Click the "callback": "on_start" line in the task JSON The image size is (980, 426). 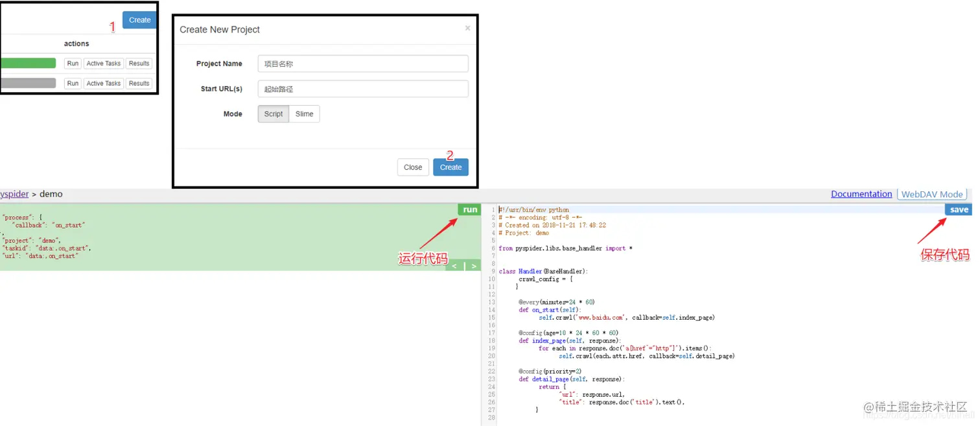pyautogui.click(x=49, y=225)
